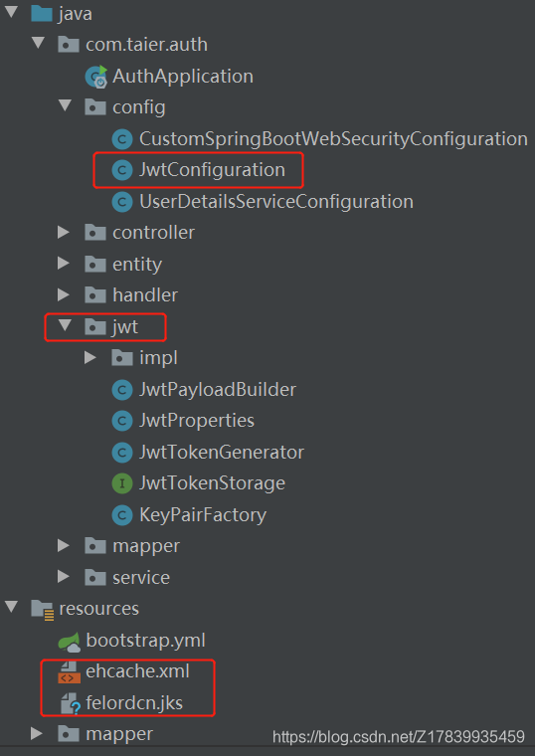This screenshot has width=535, height=756.
Task: Expand the service package arrow
Action: click(x=63, y=577)
